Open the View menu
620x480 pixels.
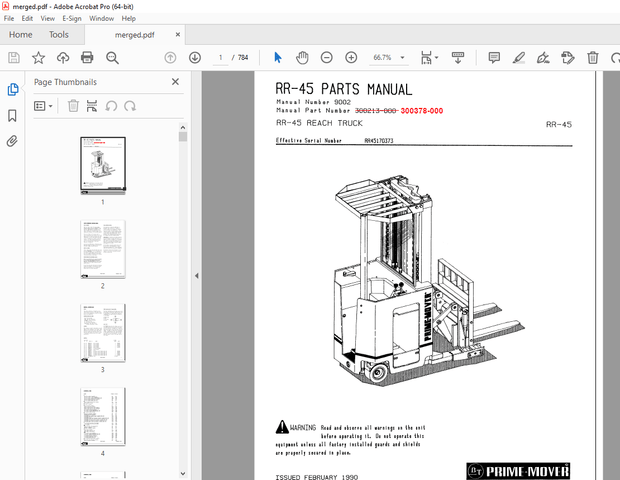pyautogui.click(x=47, y=19)
